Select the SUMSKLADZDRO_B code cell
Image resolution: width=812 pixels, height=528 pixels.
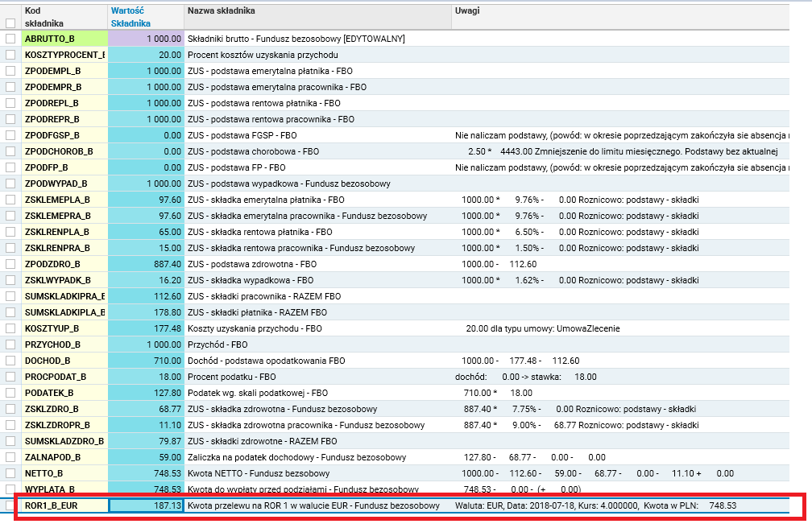[x=64, y=441]
